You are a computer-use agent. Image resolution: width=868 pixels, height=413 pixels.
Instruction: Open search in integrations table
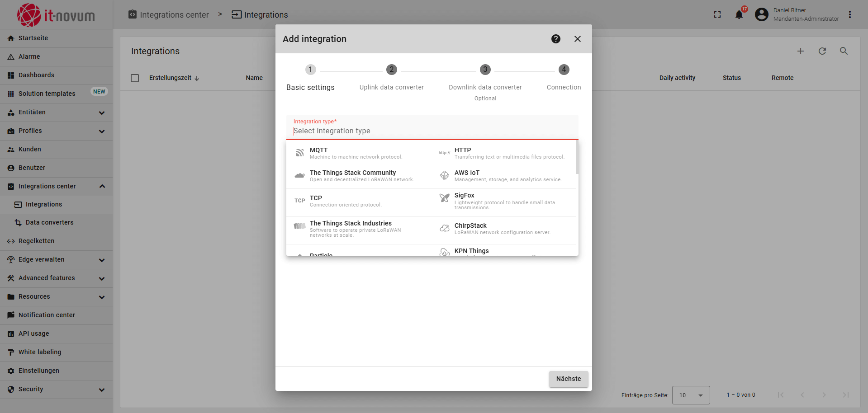pos(844,51)
